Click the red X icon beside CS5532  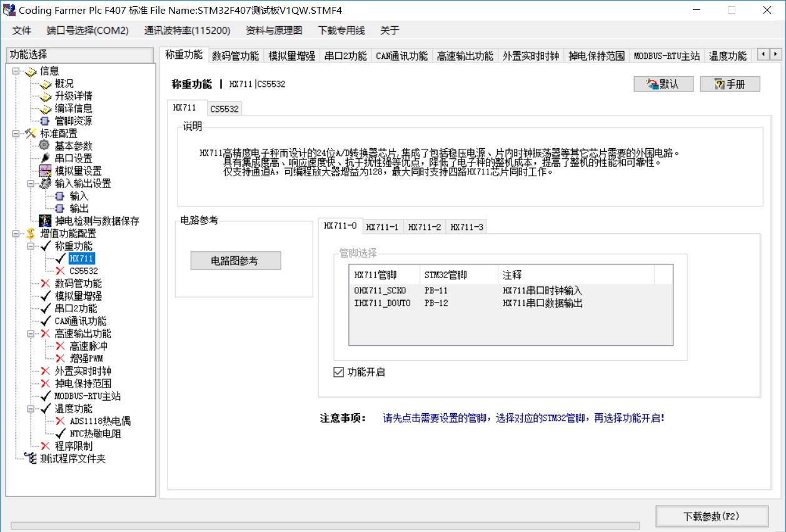coord(60,271)
